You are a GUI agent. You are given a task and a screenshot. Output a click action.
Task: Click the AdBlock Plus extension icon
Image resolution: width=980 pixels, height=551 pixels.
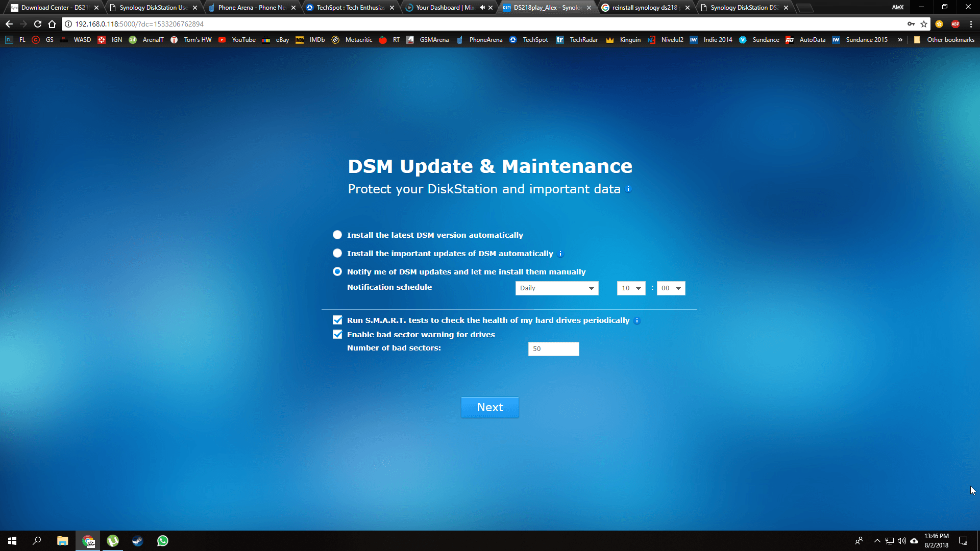point(955,24)
